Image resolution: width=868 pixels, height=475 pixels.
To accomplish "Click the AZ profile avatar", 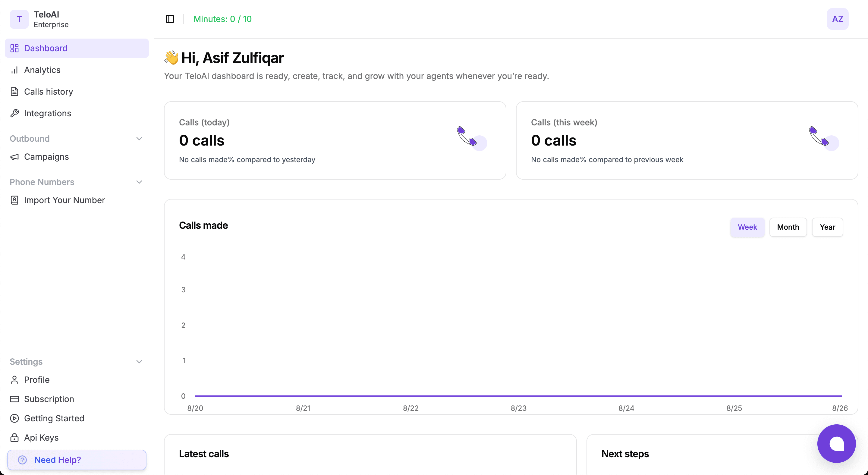I will [838, 19].
